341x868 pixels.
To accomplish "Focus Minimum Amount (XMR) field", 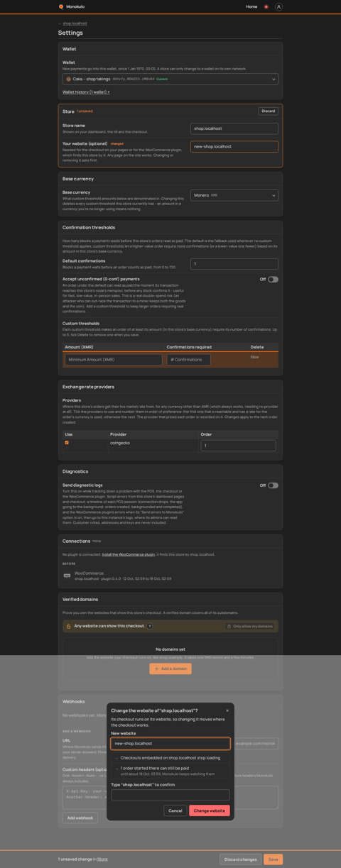I will coord(114,360).
